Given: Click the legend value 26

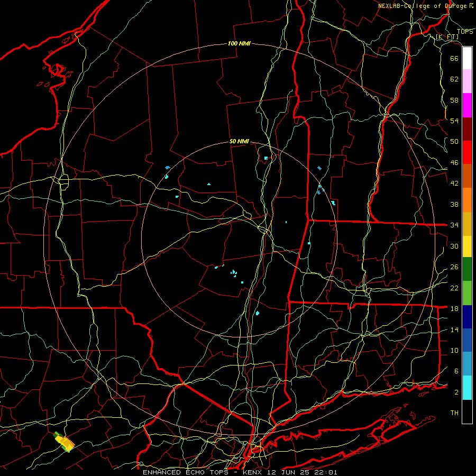Looking at the screenshot, I should pos(454,267).
